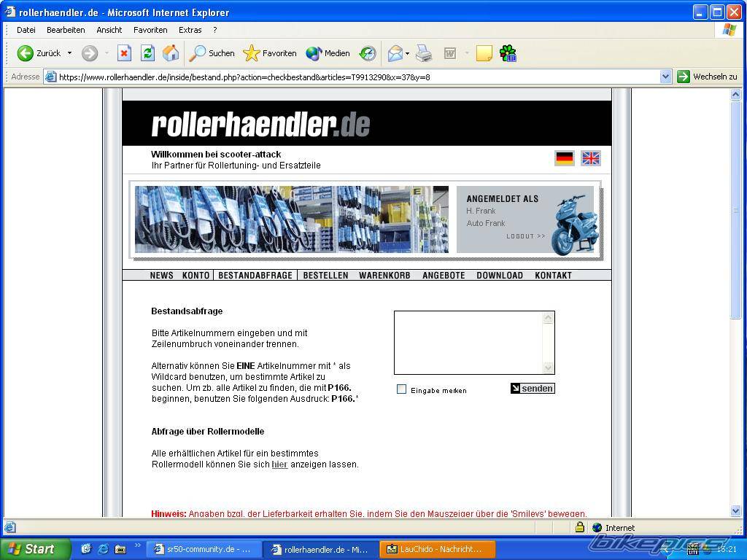Click the page scrollbar down arrow
This screenshot has width=747, height=560.
(735, 511)
